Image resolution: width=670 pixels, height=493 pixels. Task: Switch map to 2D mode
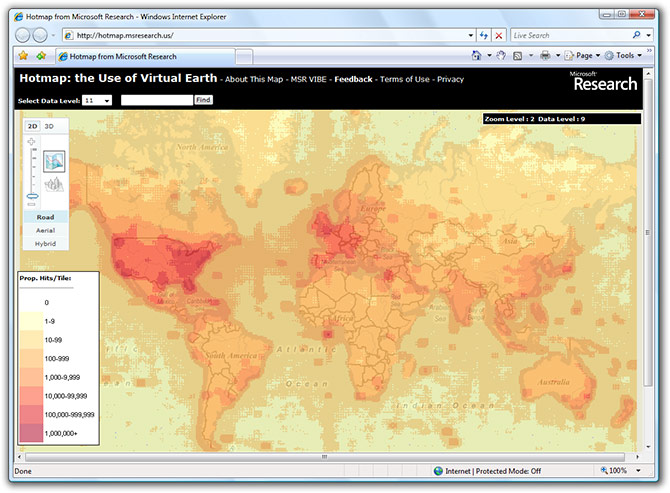(32, 126)
